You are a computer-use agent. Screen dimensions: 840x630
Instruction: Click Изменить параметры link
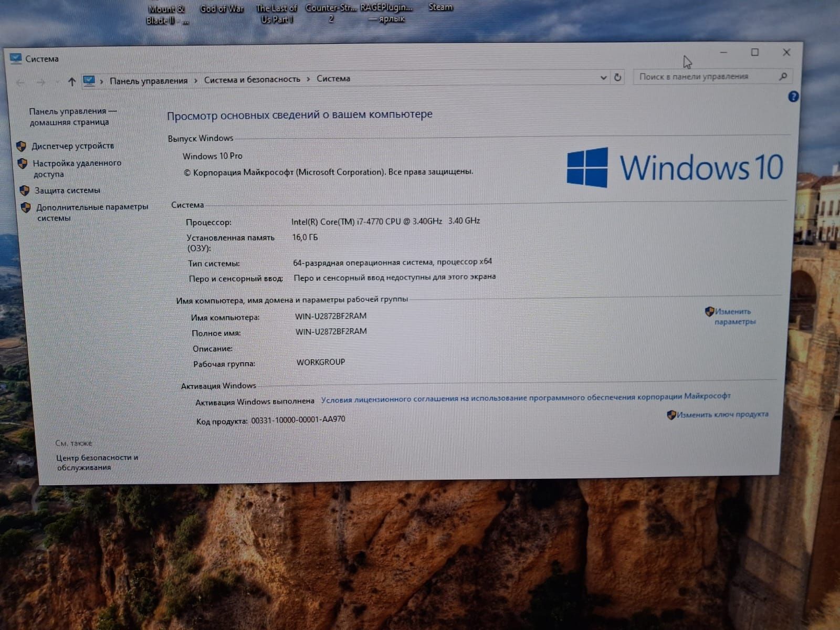click(734, 317)
